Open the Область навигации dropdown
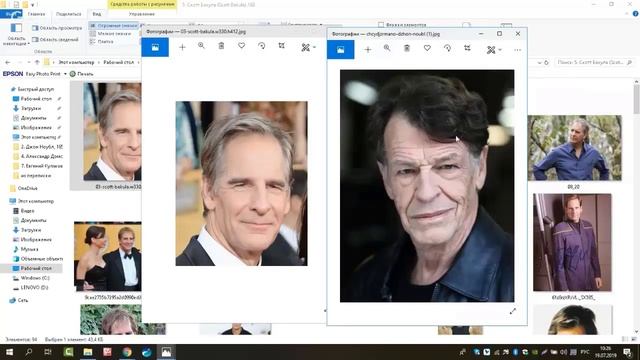 (x=16, y=34)
